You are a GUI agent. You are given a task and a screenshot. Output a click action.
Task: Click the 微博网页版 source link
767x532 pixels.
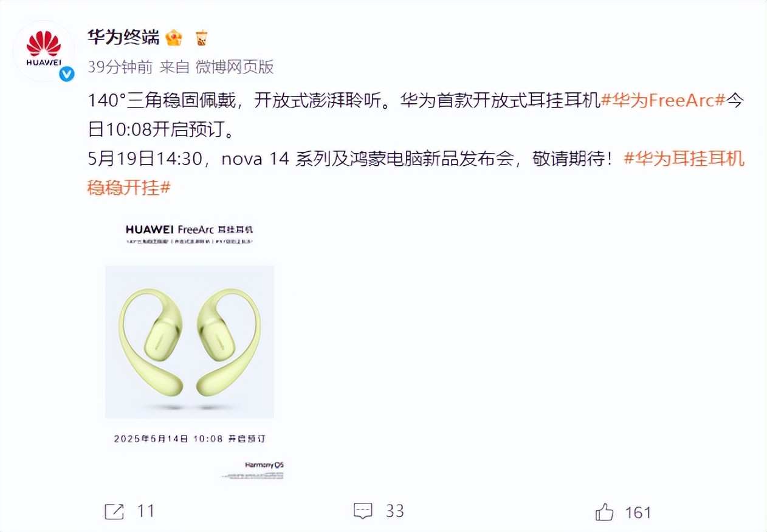pos(235,67)
